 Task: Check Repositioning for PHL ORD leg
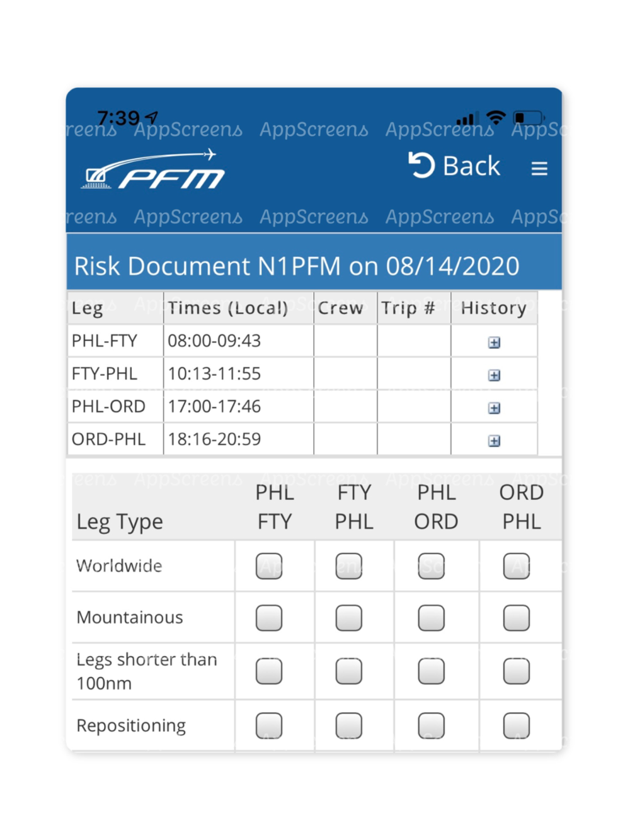tap(432, 725)
